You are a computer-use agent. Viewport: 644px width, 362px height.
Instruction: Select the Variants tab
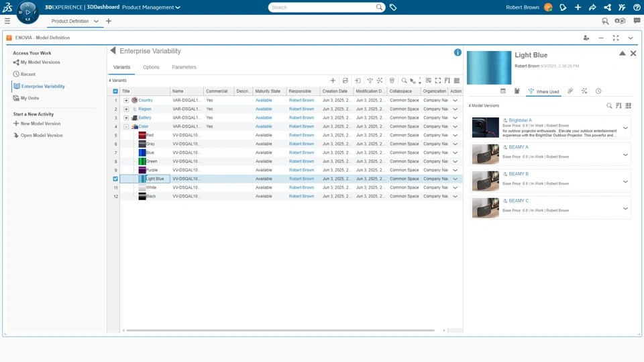click(121, 67)
